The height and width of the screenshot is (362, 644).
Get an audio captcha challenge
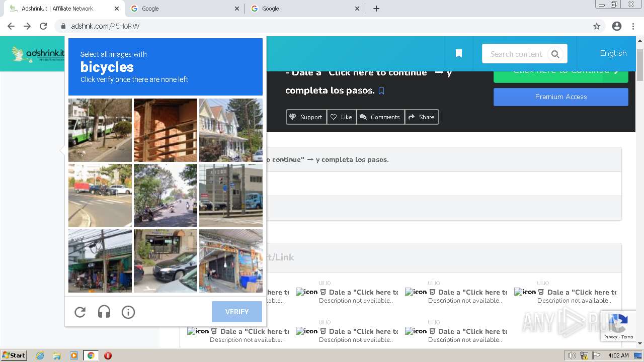tap(104, 312)
